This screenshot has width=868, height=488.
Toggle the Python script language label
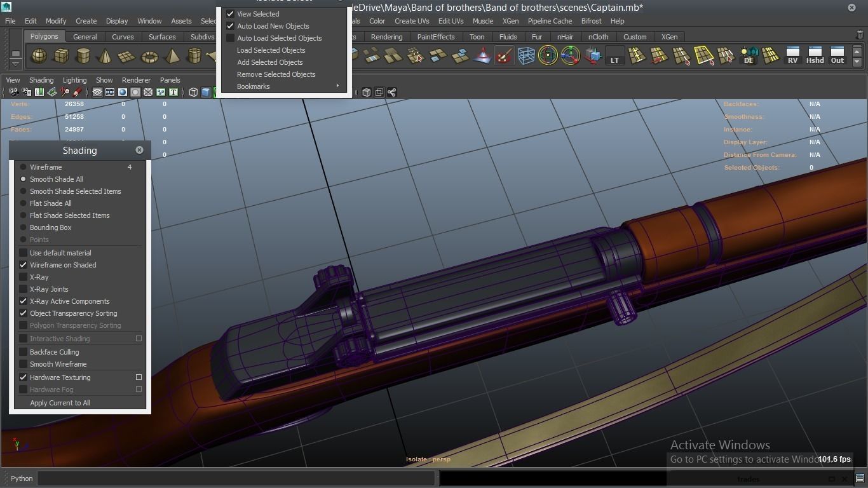(22, 478)
